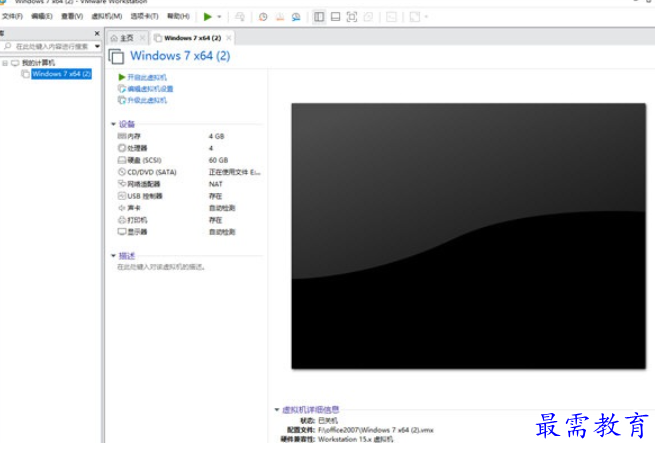Open the dropdown arrow beside the green play button
This screenshot has height=457, width=657.
pos(219,17)
